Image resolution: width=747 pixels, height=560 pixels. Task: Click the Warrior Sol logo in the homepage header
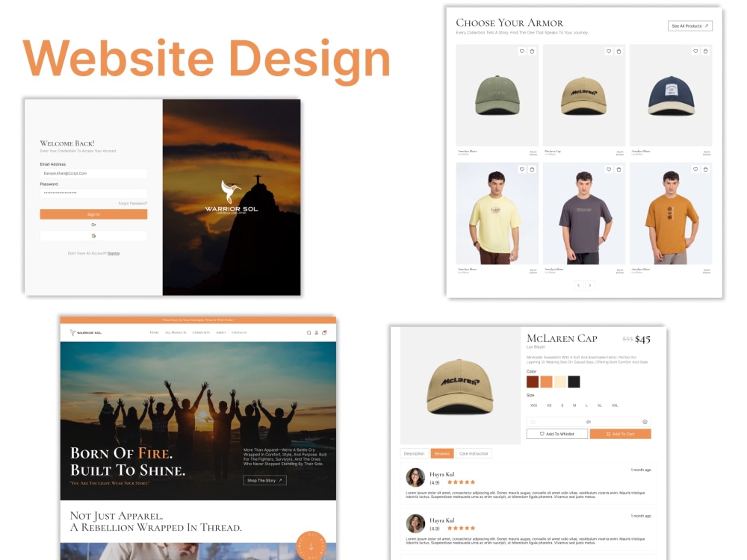86,332
